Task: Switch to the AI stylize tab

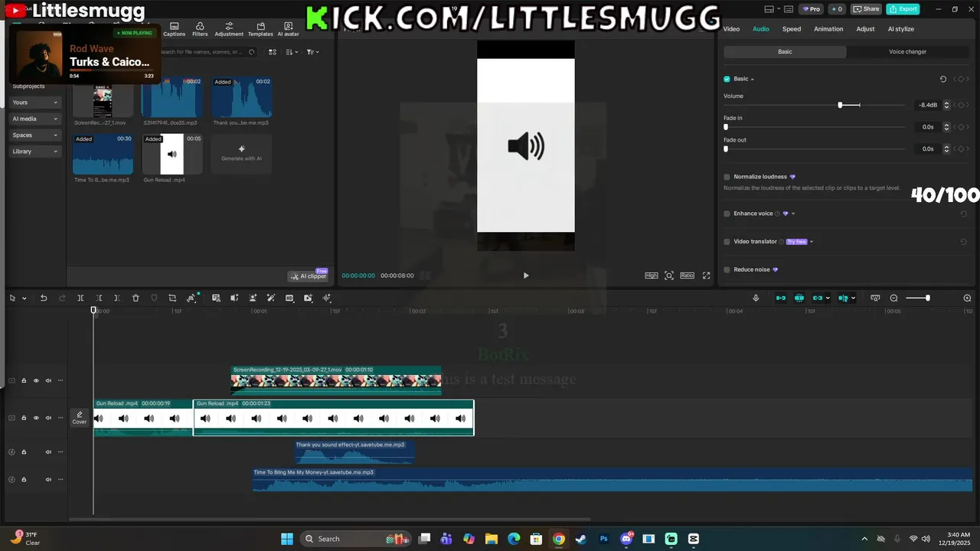Action: click(900, 29)
